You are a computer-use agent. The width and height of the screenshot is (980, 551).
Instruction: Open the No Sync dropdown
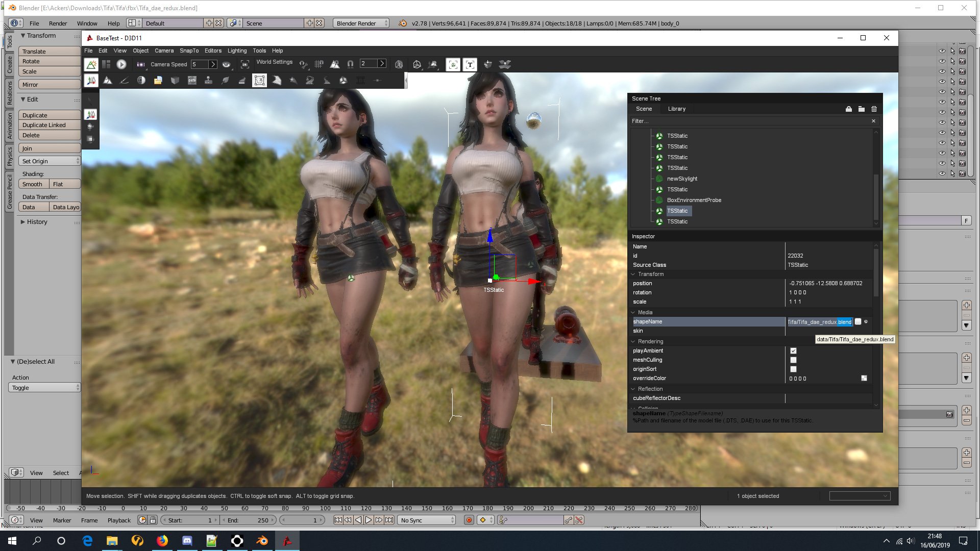[427, 520]
